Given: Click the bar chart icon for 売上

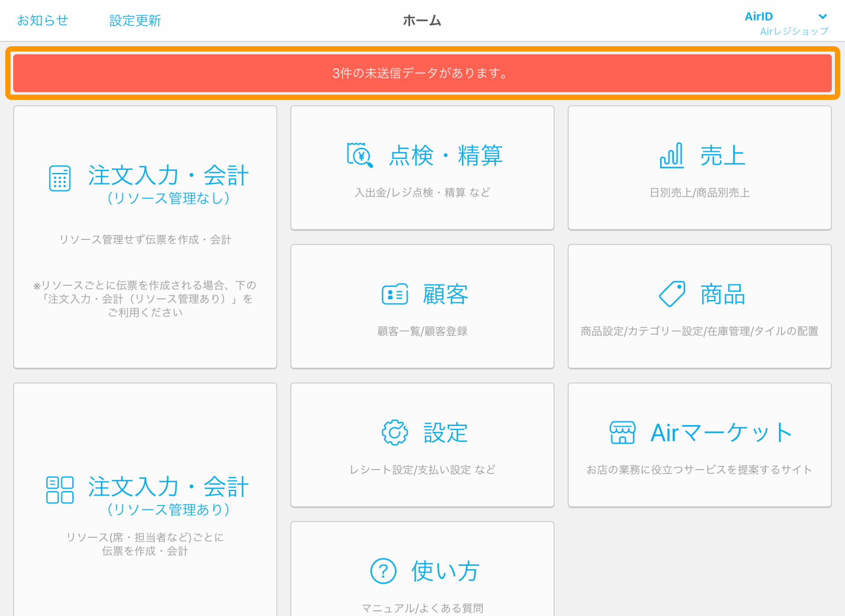Looking at the screenshot, I should click(x=671, y=155).
